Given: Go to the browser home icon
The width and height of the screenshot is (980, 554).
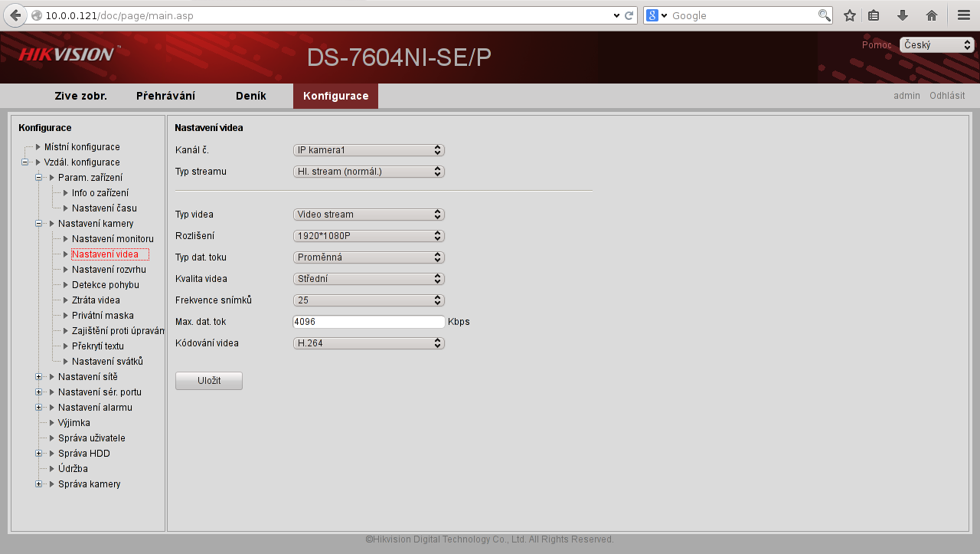Looking at the screenshot, I should tap(932, 15).
